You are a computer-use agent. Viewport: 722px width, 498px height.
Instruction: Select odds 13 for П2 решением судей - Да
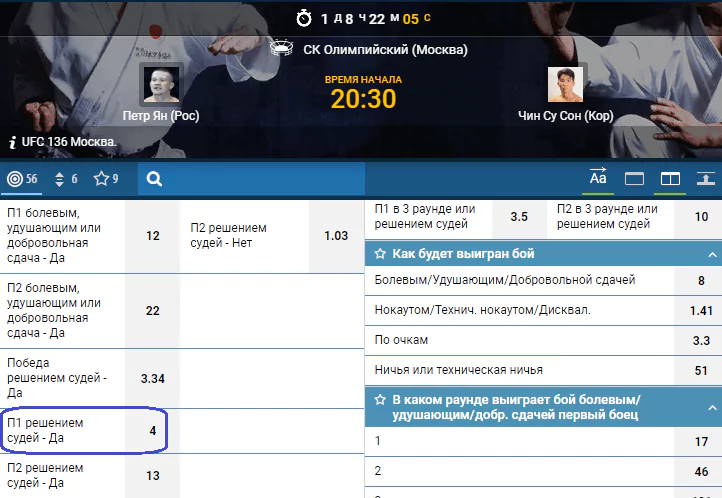click(x=152, y=475)
